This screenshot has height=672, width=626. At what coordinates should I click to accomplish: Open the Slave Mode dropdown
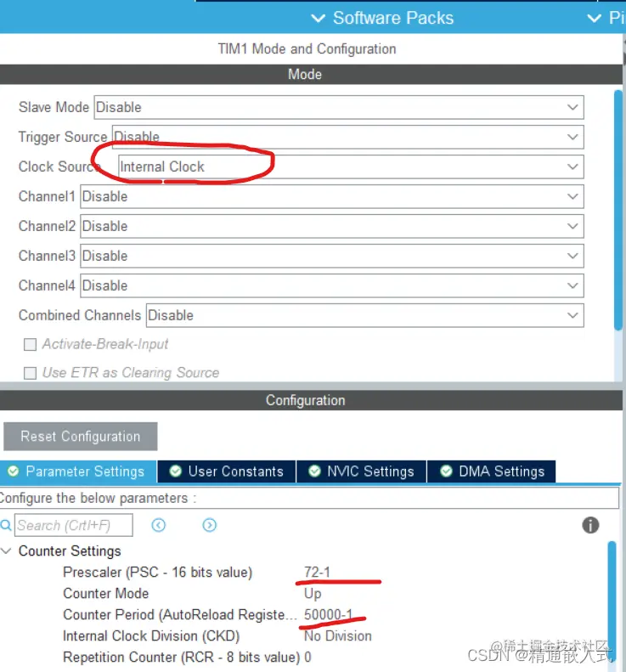click(339, 107)
